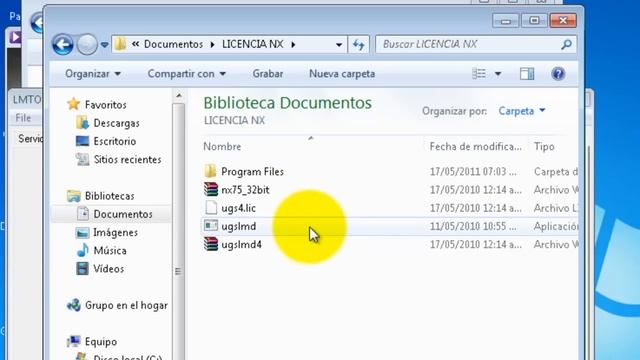Refresh the folder view
This screenshot has height=360, width=640.
tap(358, 44)
